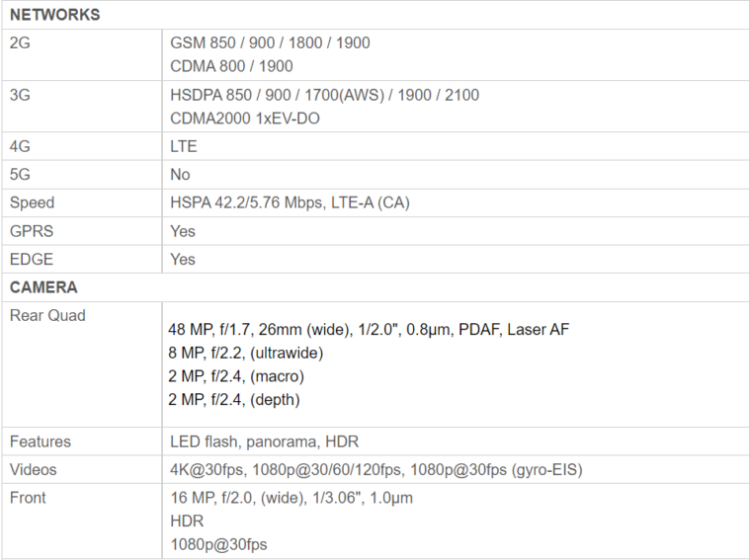Click the CDMA 800 / 1900 line
749x560 pixels.
pyautogui.click(x=231, y=66)
